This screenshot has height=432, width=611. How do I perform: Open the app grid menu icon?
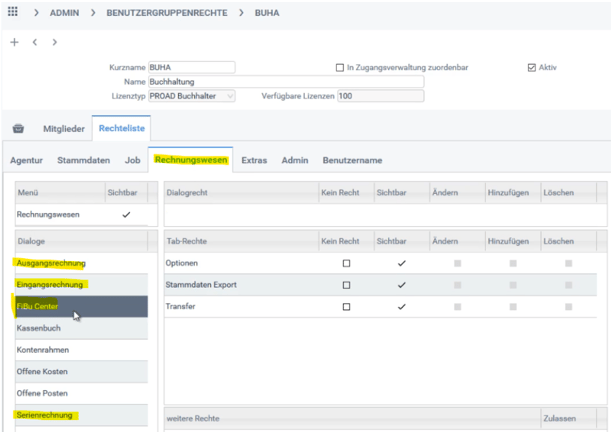pyautogui.click(x=13, y=13)
